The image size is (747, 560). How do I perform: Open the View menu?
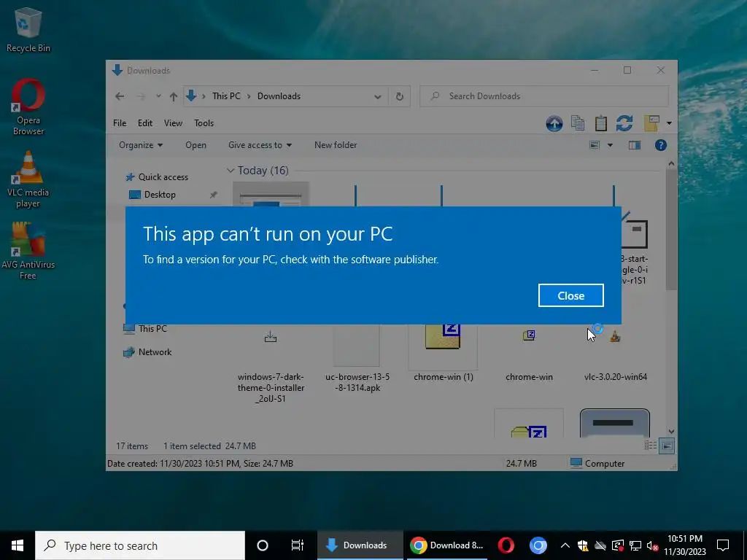[x=173, y=123]
